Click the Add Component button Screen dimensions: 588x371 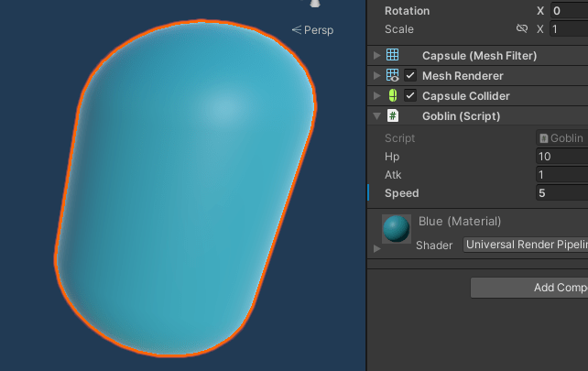point(529,288)
